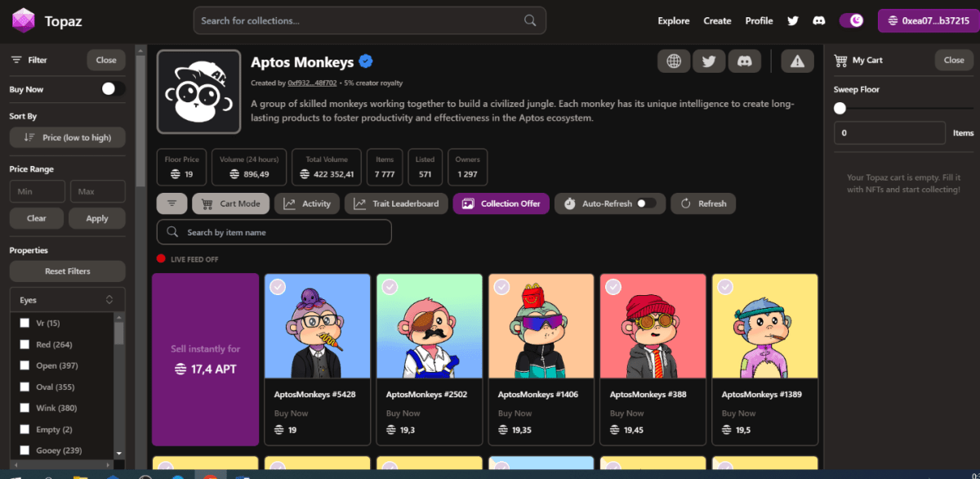Report the collection using warning triangle icon

[x=796, y=60]
